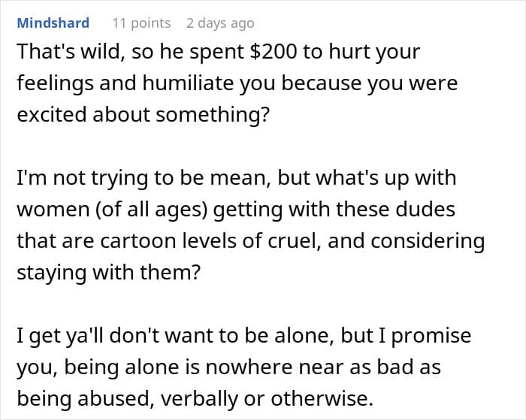Click the phrase "staying with them?"
The image size is (526, 420).
[x=109, y=273]
